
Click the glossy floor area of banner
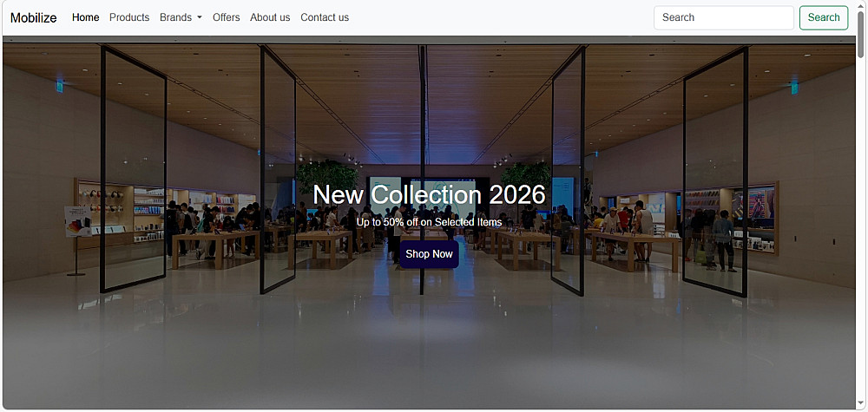point(429,343)
